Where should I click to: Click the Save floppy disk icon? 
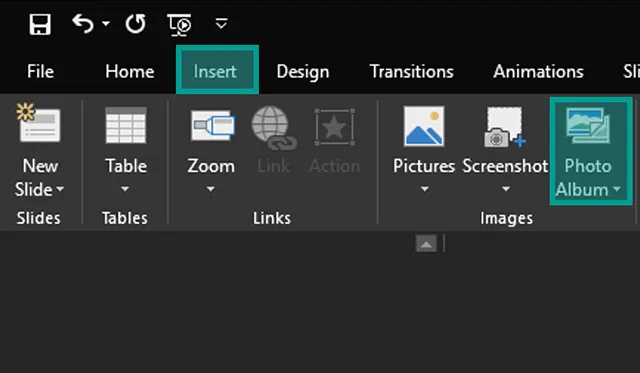[x=40, y=24]
